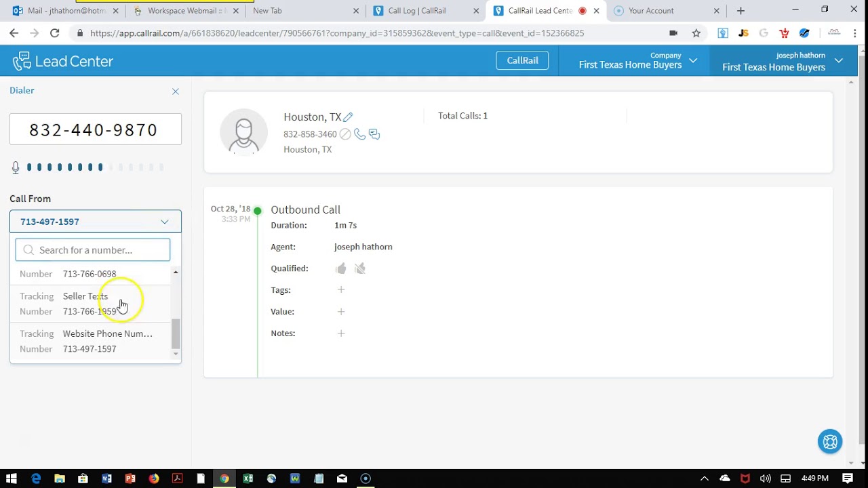The width and height of the screenshot is (868, 488).
Task: Show hidden system tray icons
Action: point(704,479)
